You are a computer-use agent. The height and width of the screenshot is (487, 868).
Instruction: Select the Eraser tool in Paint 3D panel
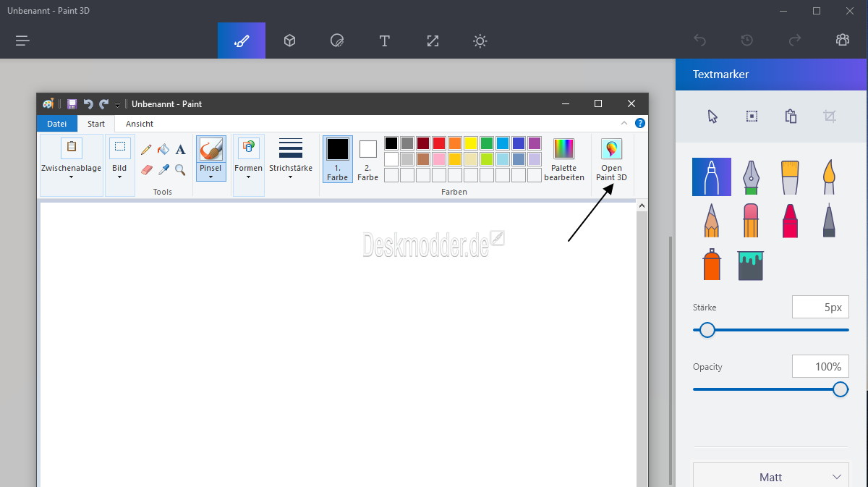[x=751, y=220]
